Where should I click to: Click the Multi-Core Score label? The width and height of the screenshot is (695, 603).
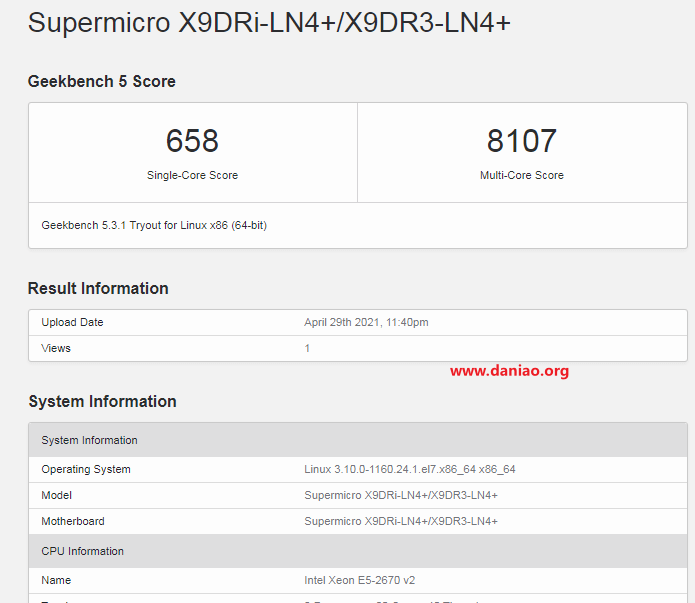click(522, 175)
